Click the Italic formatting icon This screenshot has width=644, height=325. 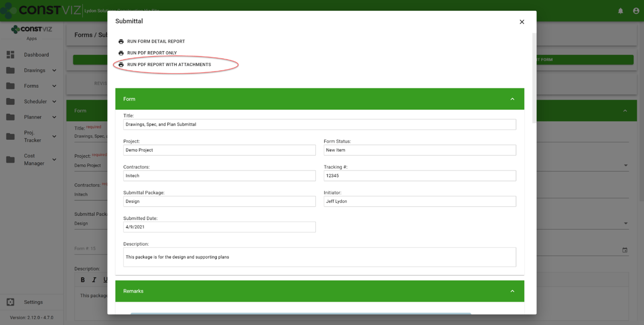[94, 280]
